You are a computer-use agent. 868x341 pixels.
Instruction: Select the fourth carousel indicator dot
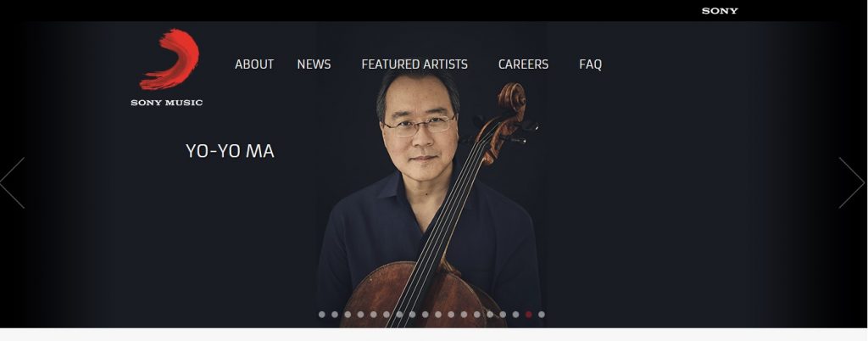[360, 315]
